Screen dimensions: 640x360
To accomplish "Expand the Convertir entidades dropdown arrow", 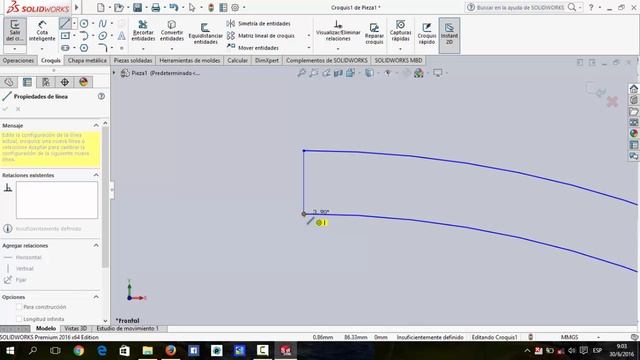I will click(172, 49).
